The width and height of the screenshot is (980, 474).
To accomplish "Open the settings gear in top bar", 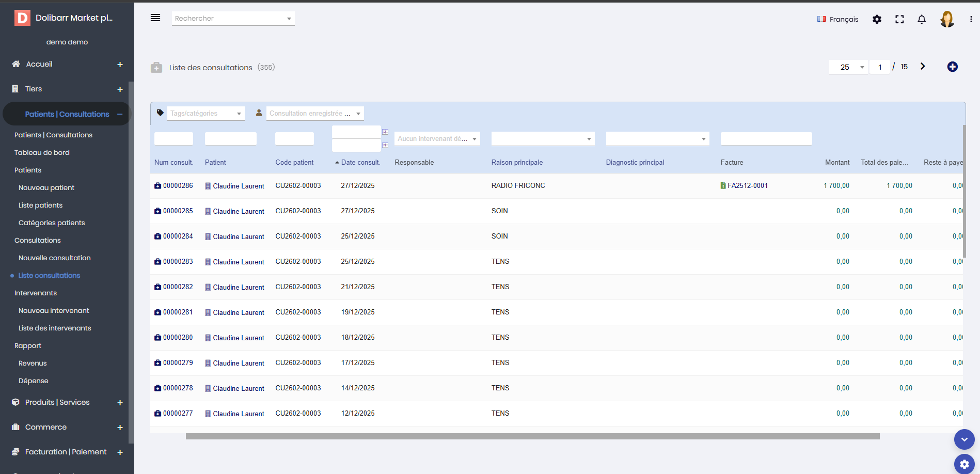I will tap(877, 19).
